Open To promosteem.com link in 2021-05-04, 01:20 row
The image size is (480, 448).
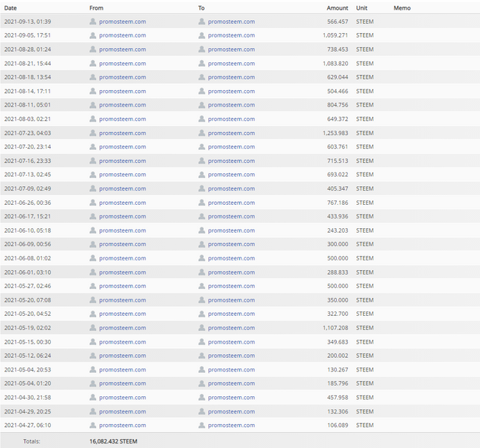232,383
